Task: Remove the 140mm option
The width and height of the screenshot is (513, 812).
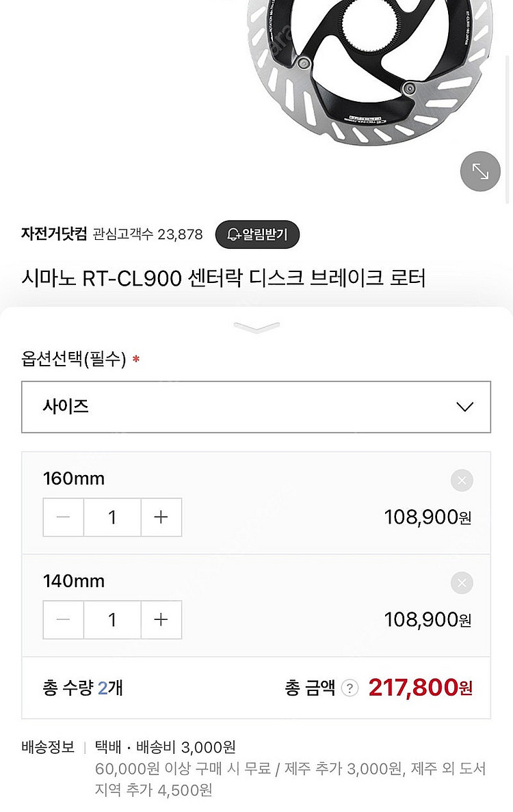Action: 462,583
